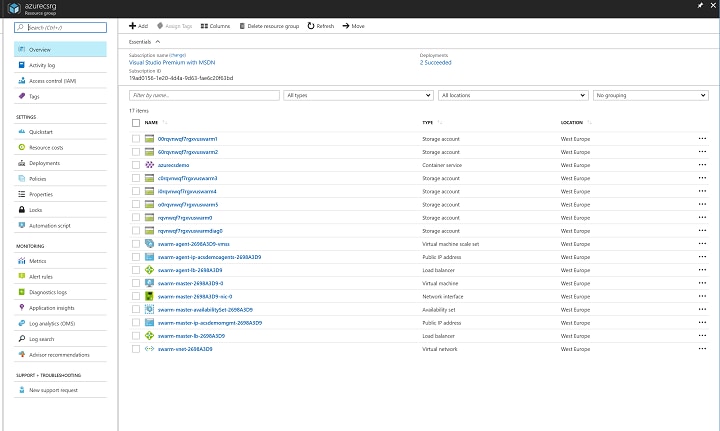Open more options for the azurecsdemo row
Screen dimensions: 720x431
(x=702, y=165)
